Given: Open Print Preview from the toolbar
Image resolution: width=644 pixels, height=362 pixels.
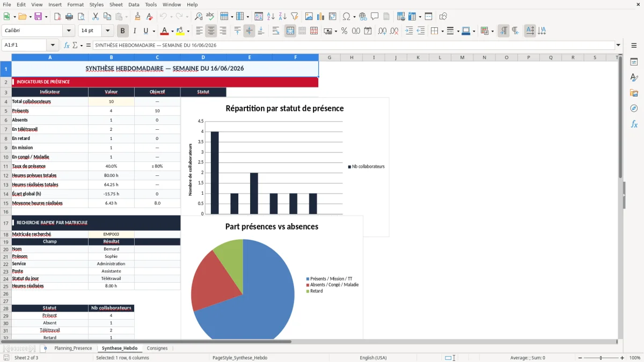Looking at the screenshot, I should 81,17.
